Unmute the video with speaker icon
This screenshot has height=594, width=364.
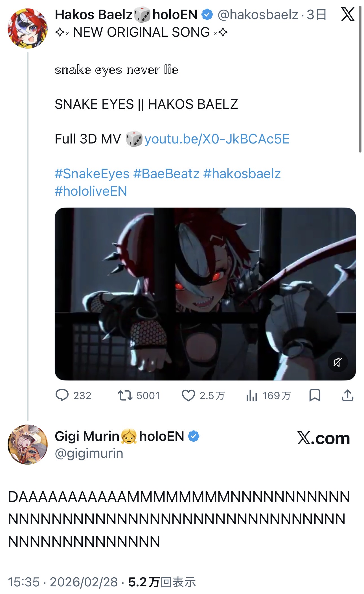[x=337, y=362]
